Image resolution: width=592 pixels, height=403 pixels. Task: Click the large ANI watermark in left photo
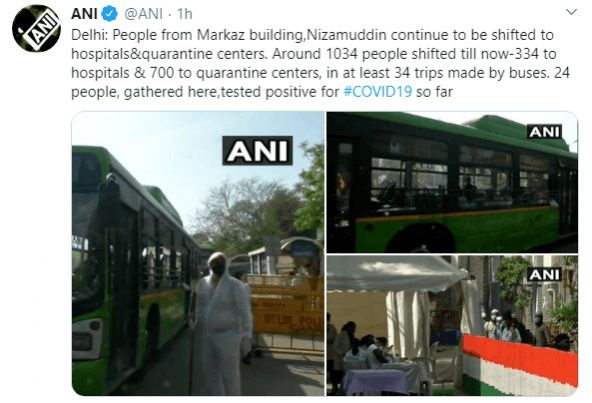click(257, 151)
